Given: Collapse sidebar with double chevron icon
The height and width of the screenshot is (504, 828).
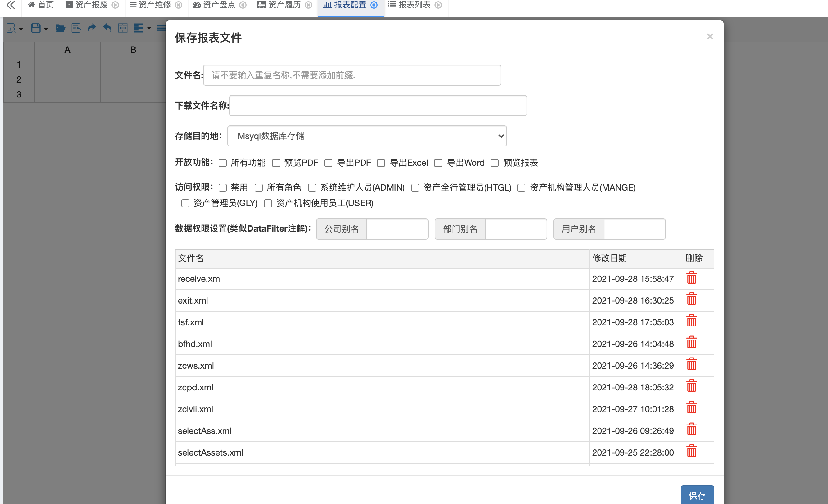Looking at the screenshot, I should 11,5.
